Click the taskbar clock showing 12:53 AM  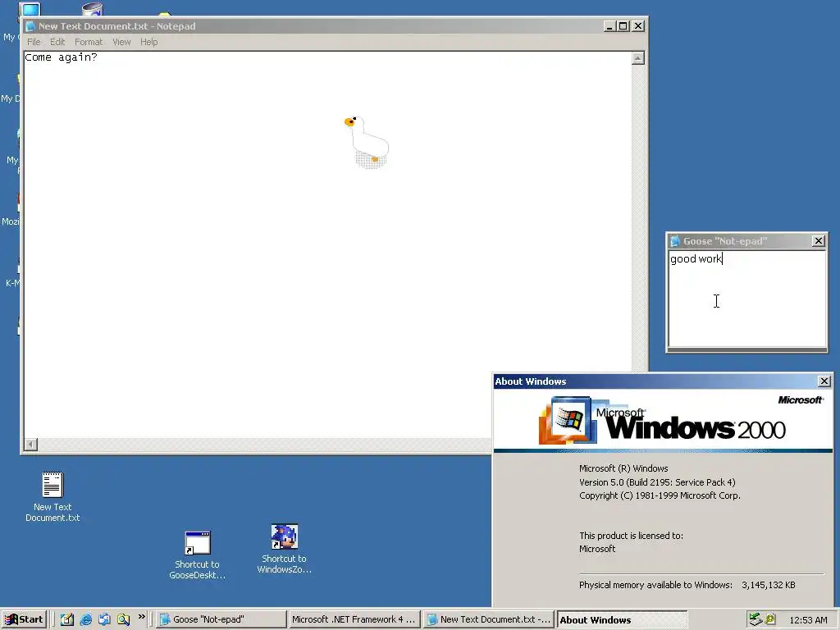pyautogui.click(x=808, y=620)
